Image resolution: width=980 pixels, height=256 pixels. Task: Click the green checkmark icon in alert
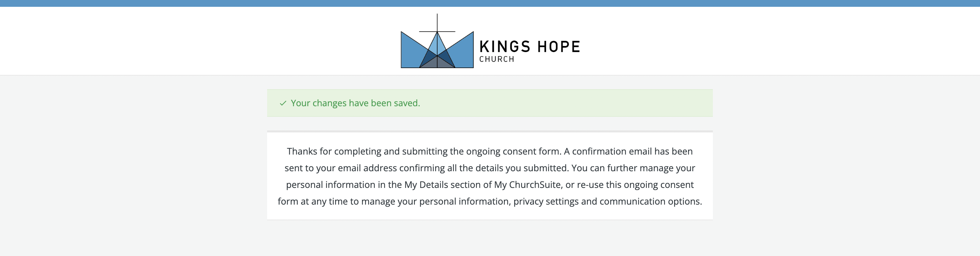tap(283, 103)
